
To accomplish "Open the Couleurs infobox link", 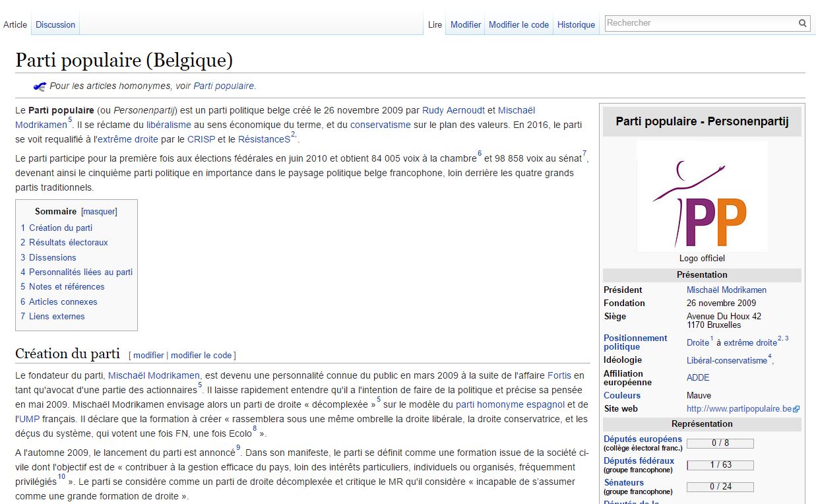I will coord(622,395).
